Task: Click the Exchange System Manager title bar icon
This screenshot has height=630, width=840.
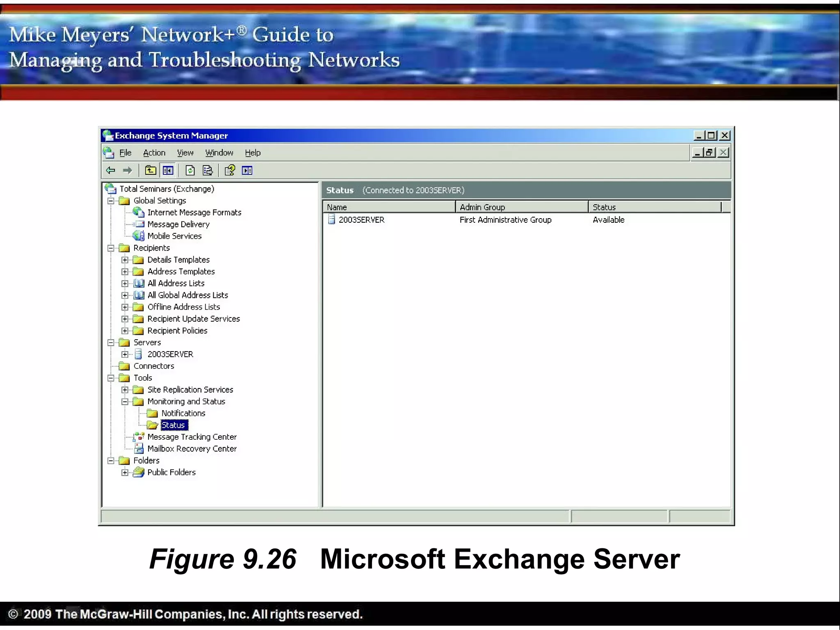Action: (108, 135)
